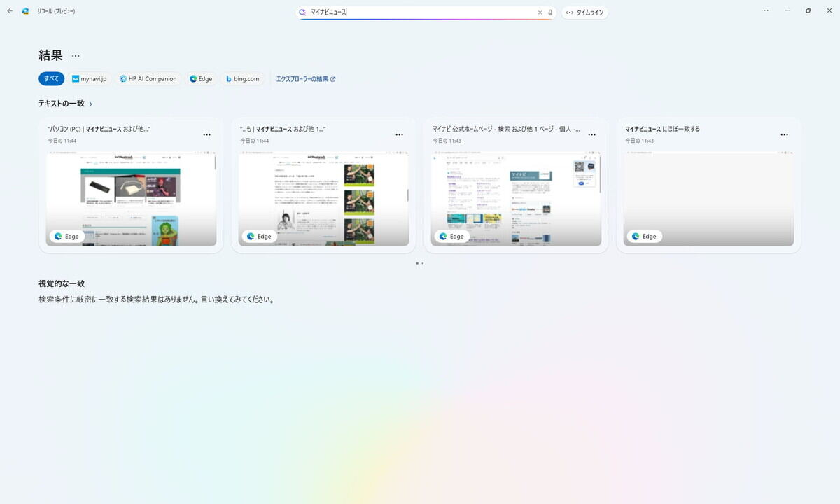Open the タイムライン timeline button
The image size is (840, 504).
click(x=584, y=12)
